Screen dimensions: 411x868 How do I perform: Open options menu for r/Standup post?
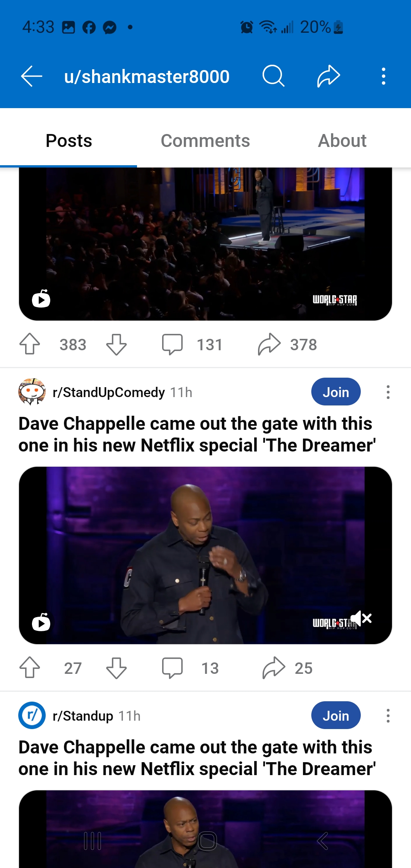(x=388, y=715)
